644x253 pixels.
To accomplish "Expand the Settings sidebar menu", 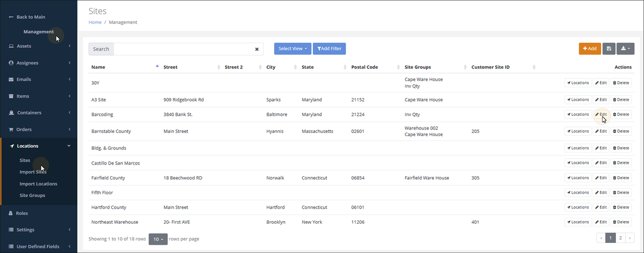I will (39, 230).
